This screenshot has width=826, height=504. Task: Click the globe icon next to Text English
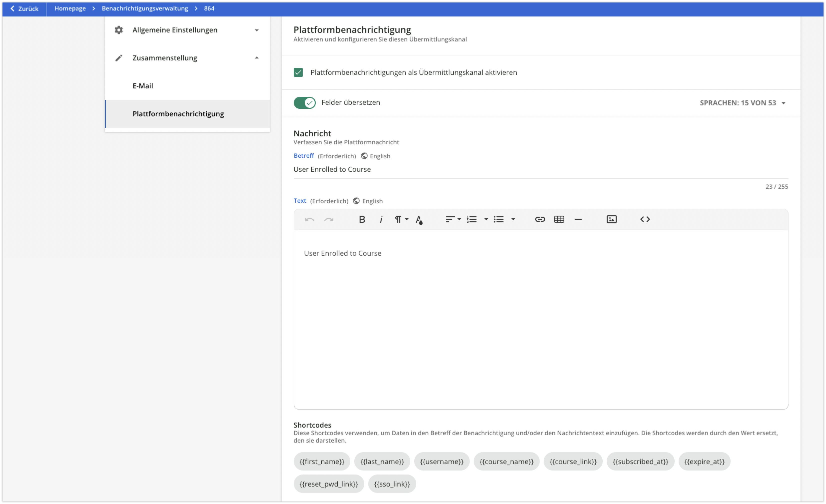click(356, 201)
